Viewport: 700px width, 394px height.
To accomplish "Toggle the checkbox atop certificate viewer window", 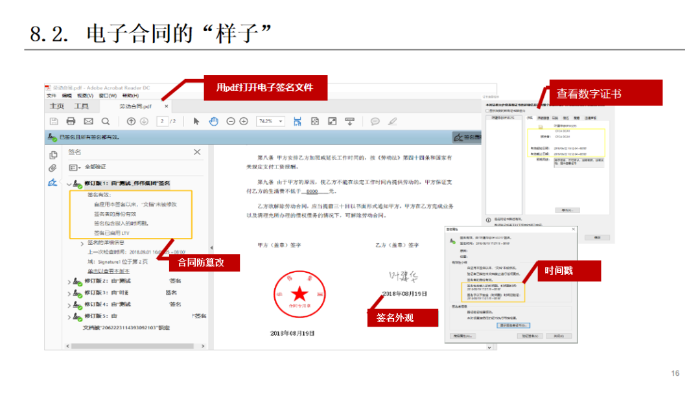I will (x=488, y=111).
